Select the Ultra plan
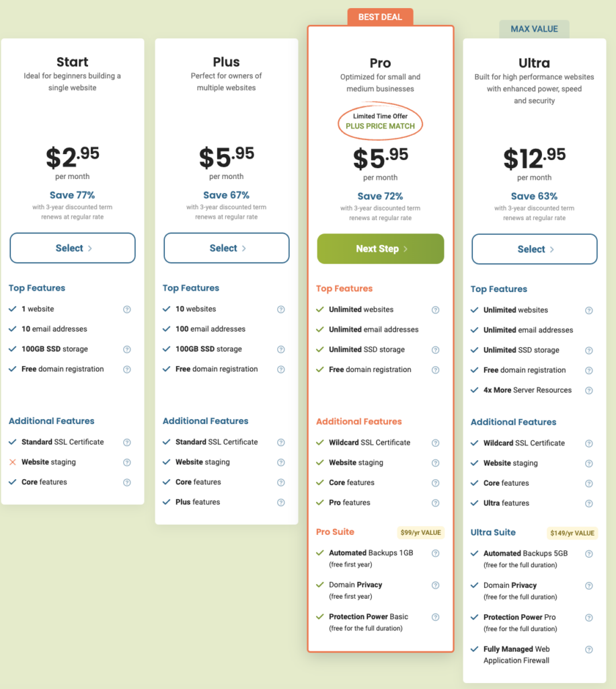Image resolution: width=616 pixels, height=689 pixels. (x=534, y=249)
